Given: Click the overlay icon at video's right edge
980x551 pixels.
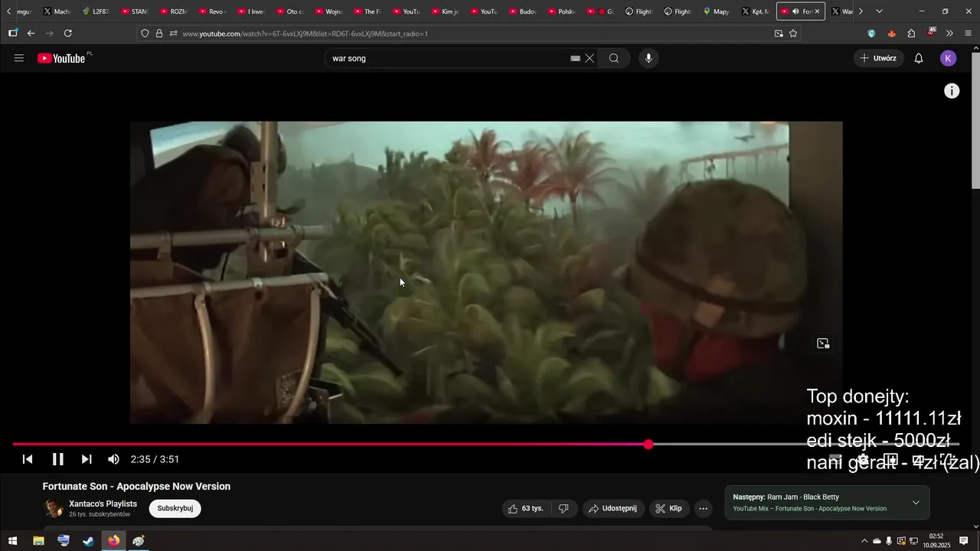Looking at the screenshot, I should point(823,344).
